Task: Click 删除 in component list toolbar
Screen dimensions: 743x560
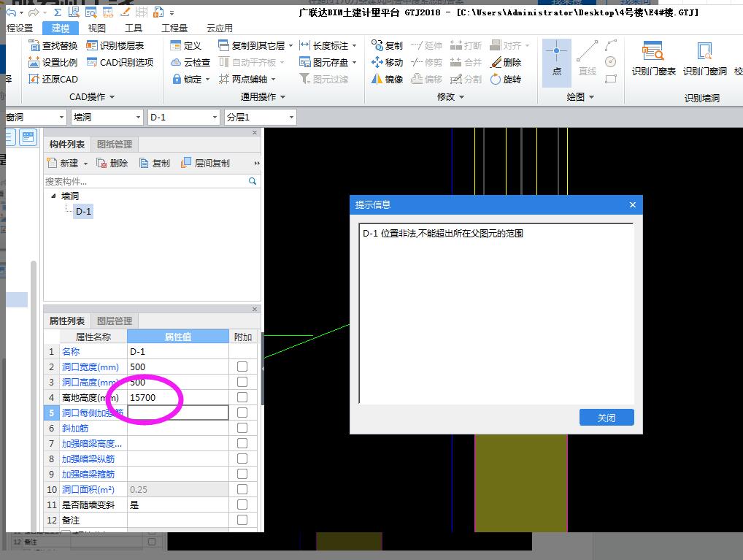Action: coord(112,163)
